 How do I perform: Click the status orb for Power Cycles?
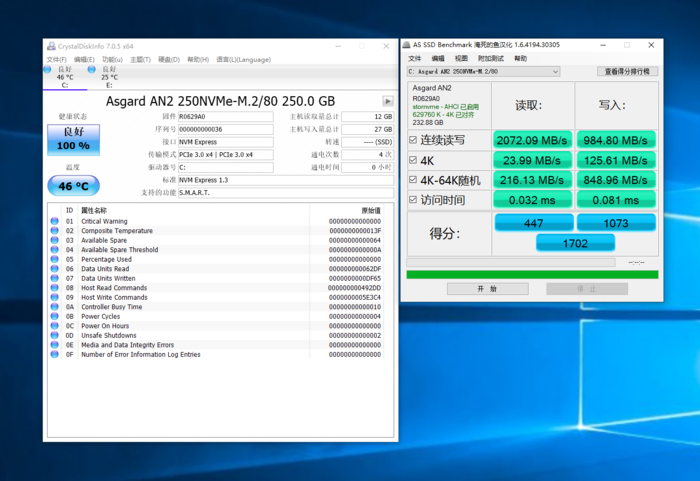(x=54, y=316)
